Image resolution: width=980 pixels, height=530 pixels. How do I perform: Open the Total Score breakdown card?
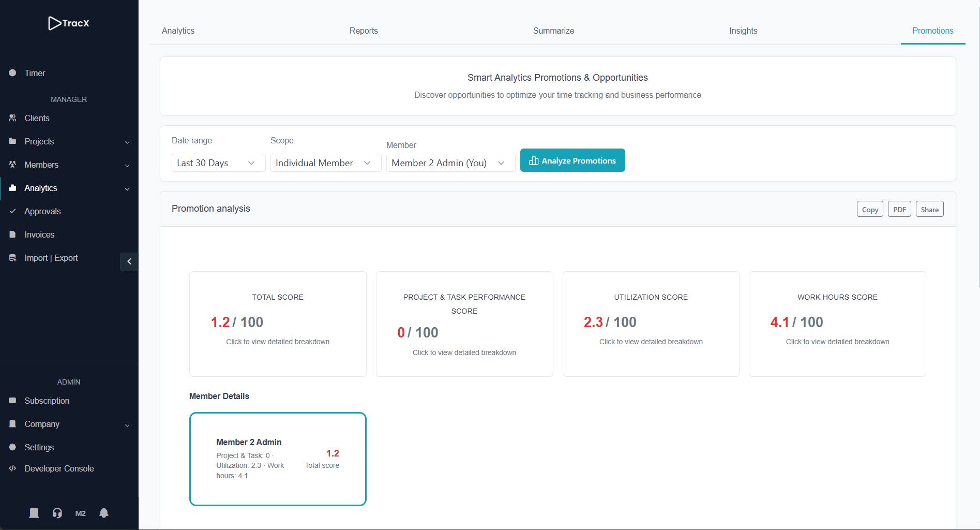coord(278,324)
